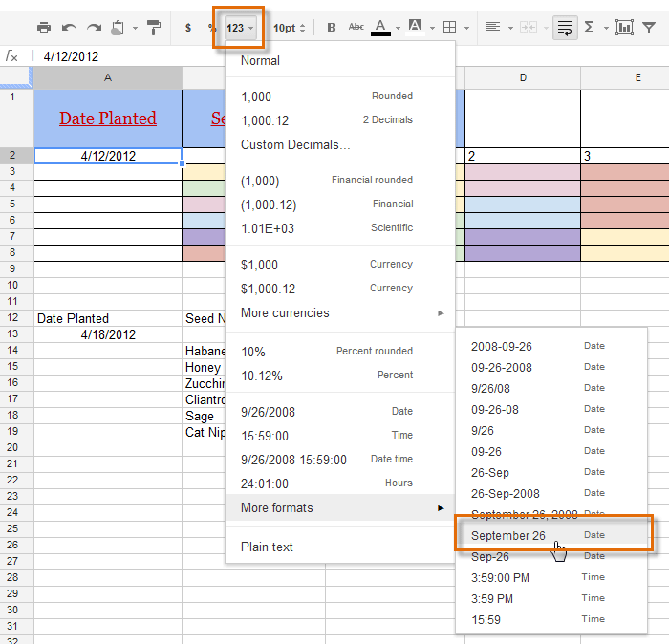Select the 26-Sep-2008 date format
This screenshot has height=644, width=669.
551,493
